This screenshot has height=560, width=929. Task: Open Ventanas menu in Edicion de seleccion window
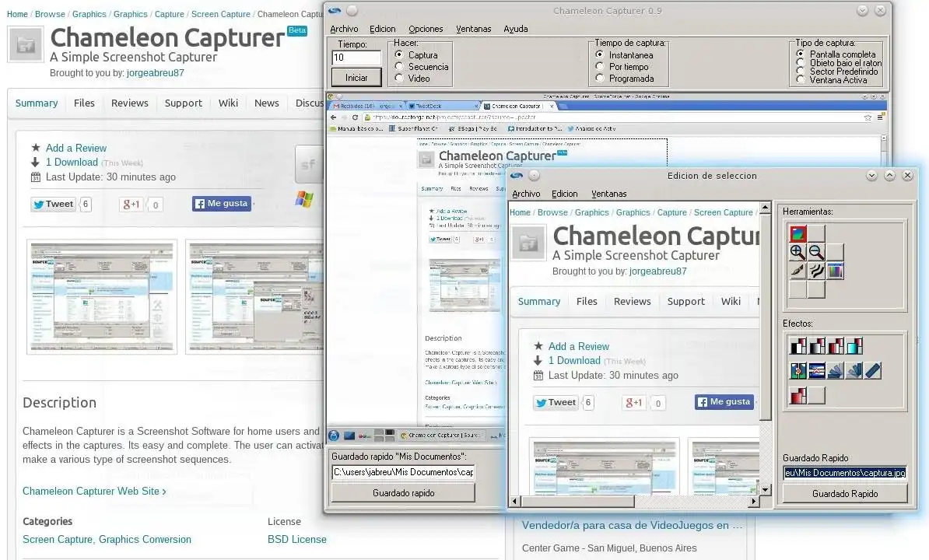click(608, 194)
